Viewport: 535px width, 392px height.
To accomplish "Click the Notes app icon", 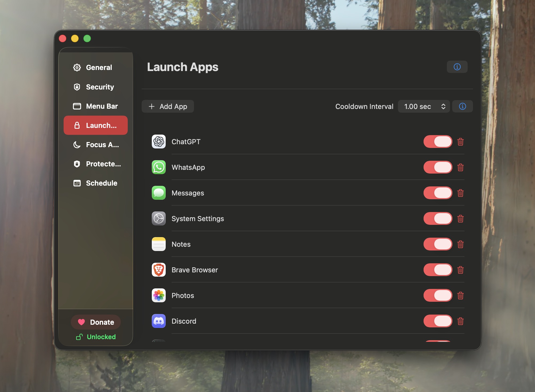I will pos(159,244).
